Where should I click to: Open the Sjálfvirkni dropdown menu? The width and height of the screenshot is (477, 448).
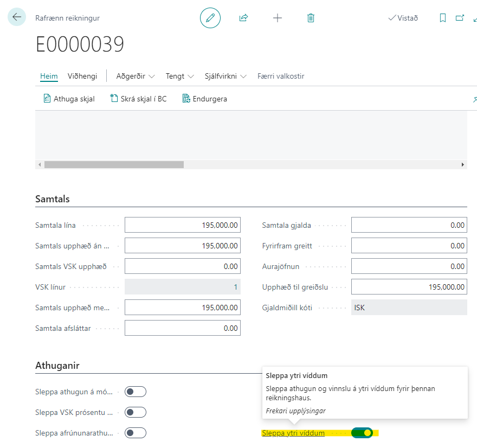click(x=225, y=76)
